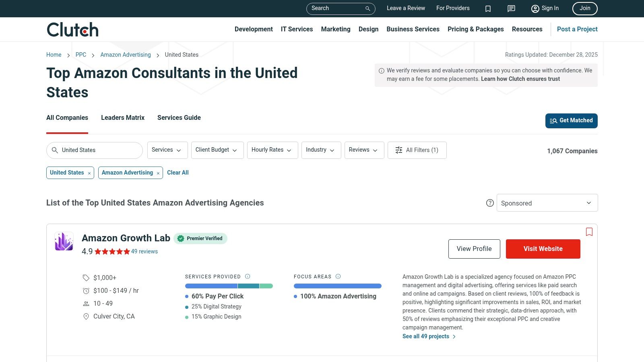Remove the Amazon Advertising filter chip
This screenshot has height=362, width=644.
tap(158, 173)
